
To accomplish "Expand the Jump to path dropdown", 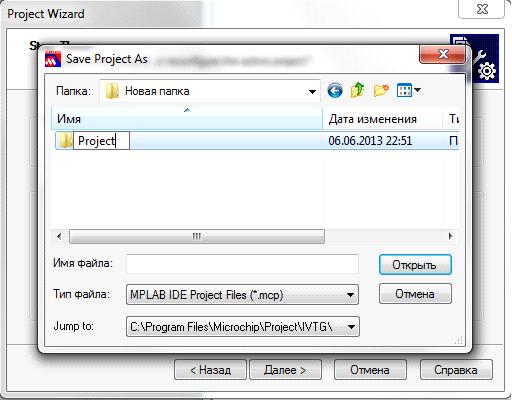I will point(351,327).
